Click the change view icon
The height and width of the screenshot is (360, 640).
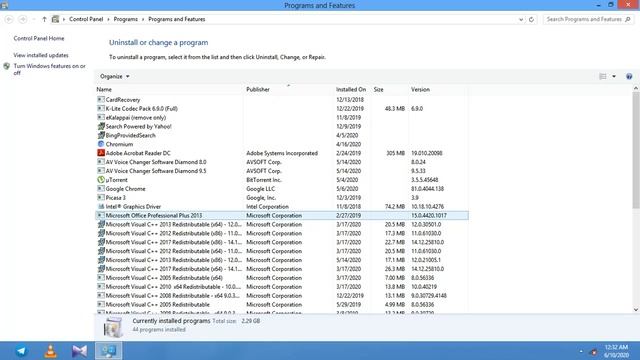click(x=602, y=76)
